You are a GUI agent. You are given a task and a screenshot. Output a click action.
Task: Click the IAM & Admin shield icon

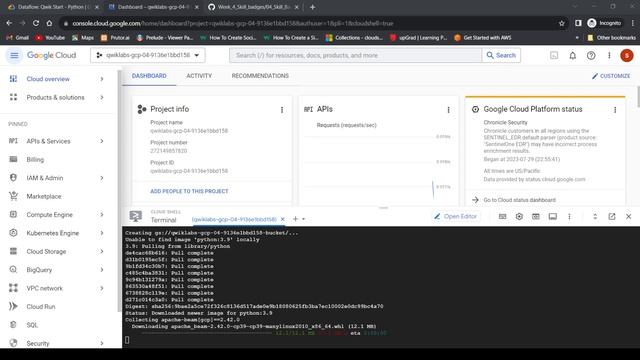[x=13, y=178]
